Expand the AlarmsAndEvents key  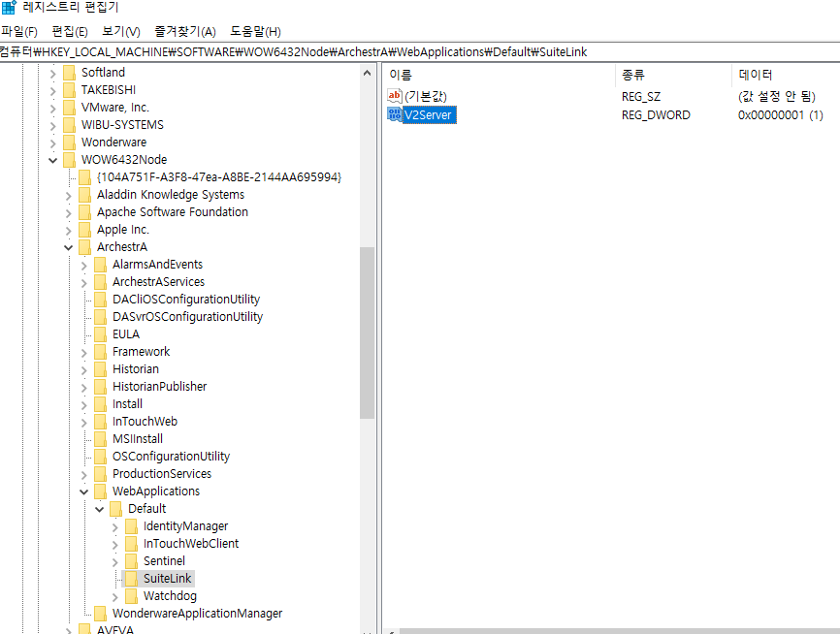click(83, 266)
